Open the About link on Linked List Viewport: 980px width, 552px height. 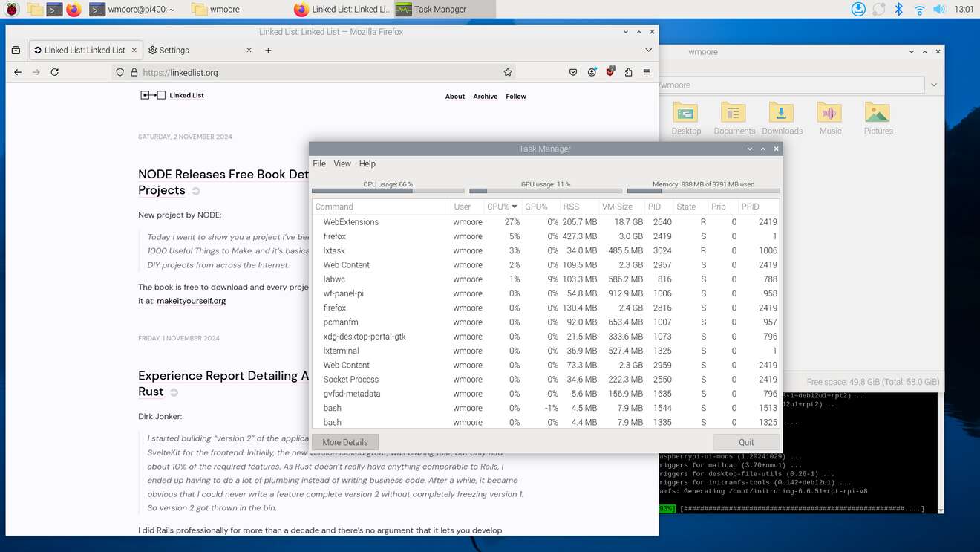coord(455,96)
